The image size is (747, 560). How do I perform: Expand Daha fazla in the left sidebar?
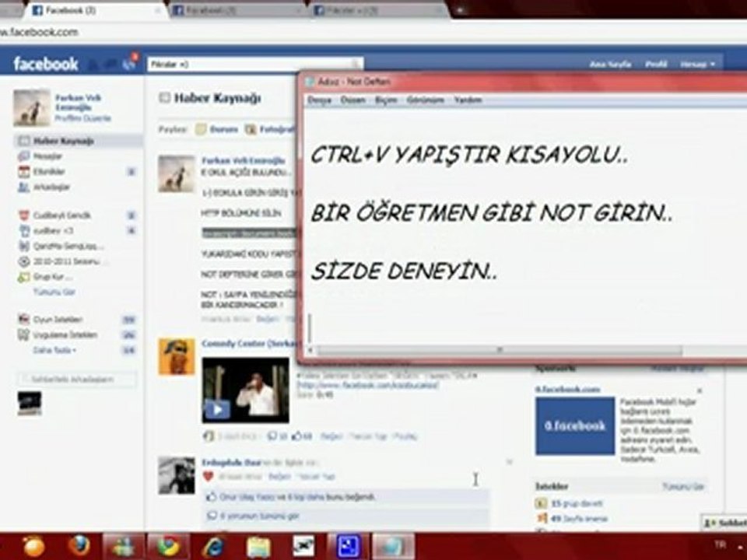pos(54,350)
